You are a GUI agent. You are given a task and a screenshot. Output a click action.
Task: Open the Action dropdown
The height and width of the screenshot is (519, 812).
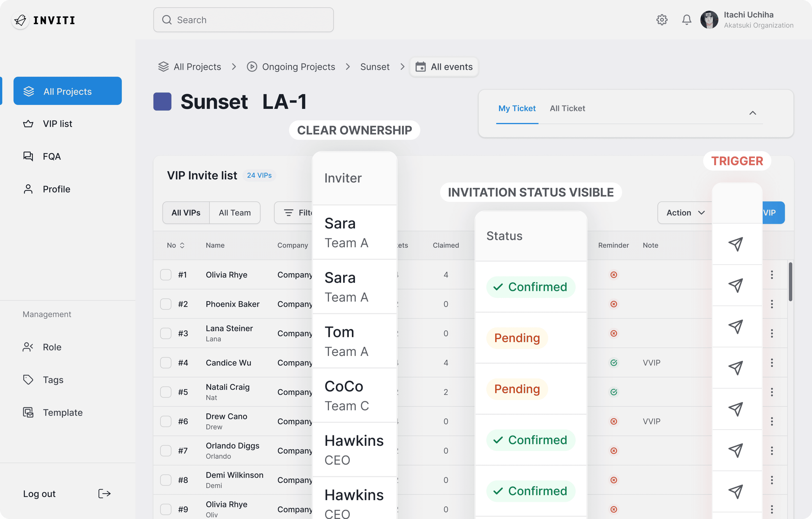685,213
